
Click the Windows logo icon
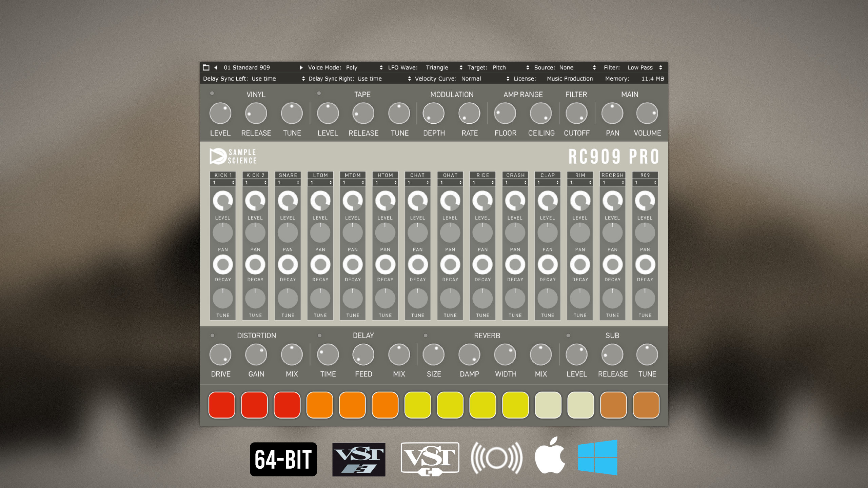(597, 457)
